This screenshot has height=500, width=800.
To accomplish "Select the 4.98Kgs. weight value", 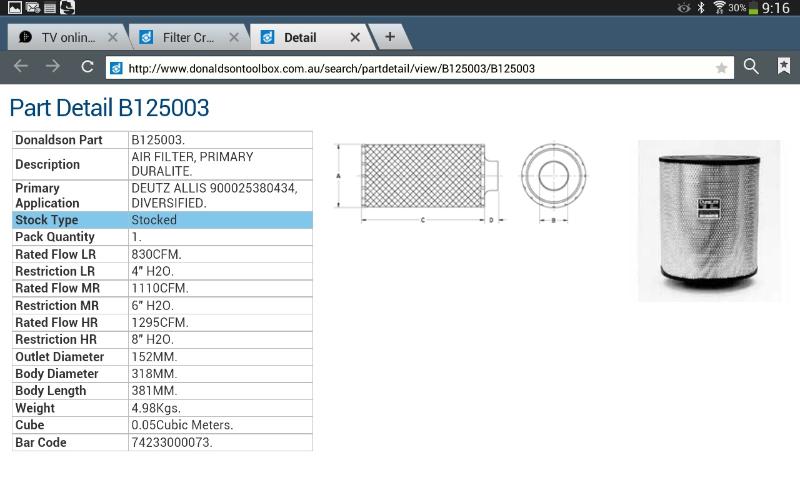I will point(156,408).
